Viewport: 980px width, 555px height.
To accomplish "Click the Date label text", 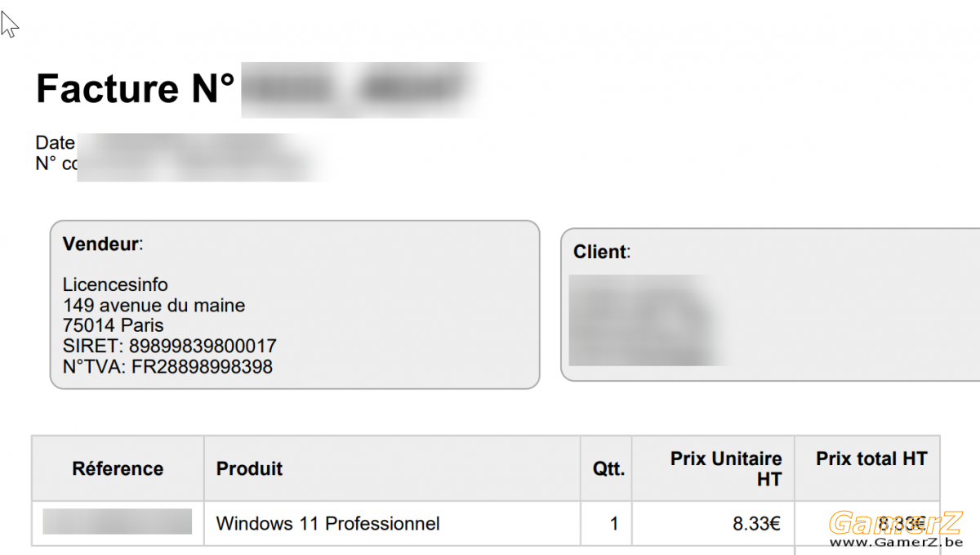I will pyautogui.click(x=55, y=143).
